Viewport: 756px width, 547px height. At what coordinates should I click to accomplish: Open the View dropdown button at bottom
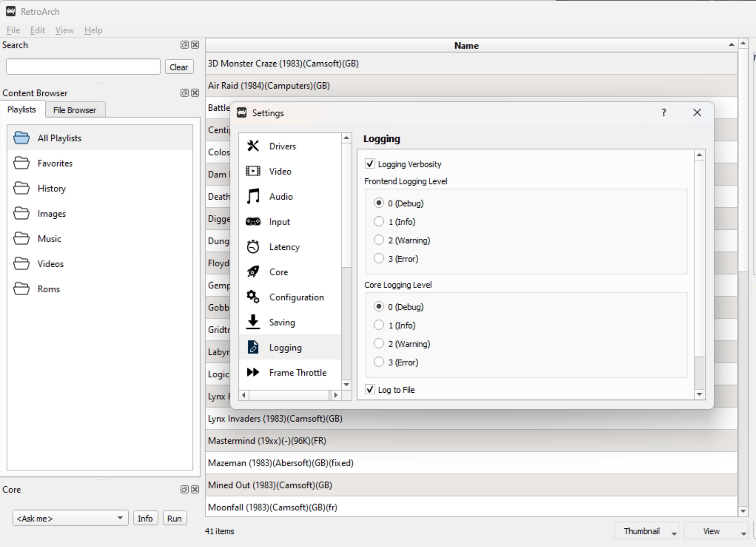pyautogui.click(x=716, y=531)
